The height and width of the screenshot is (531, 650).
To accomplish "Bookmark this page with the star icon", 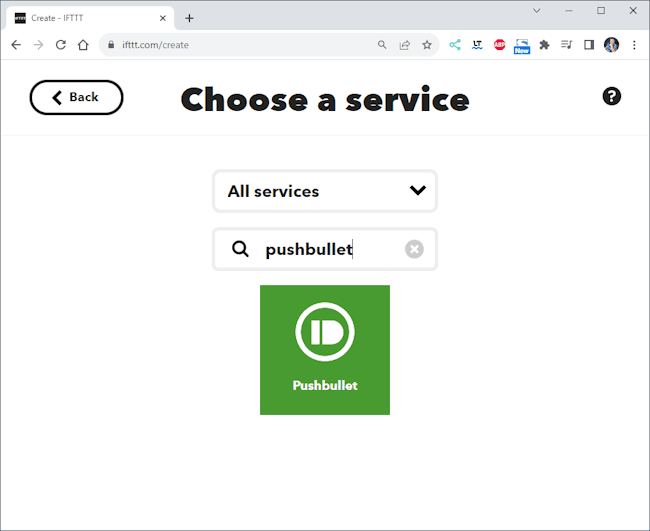I will [427, 45].
